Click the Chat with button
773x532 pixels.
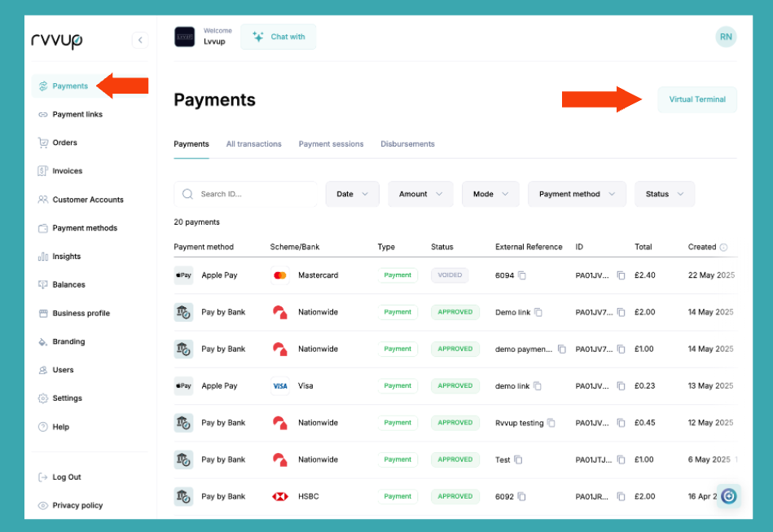[x=278, y=37]
